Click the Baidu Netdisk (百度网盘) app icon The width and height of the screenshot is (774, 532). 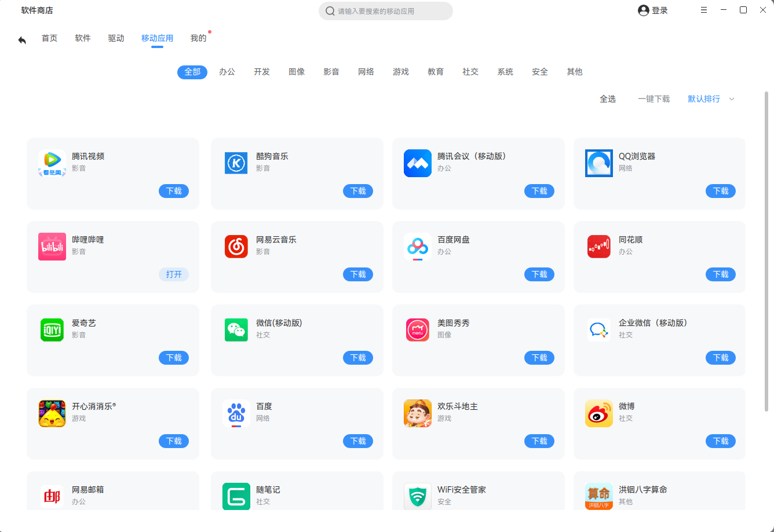[418, 247]
